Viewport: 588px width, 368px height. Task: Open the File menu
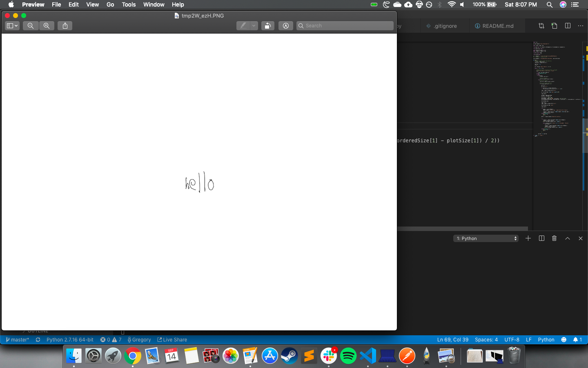tap(56, 4)
